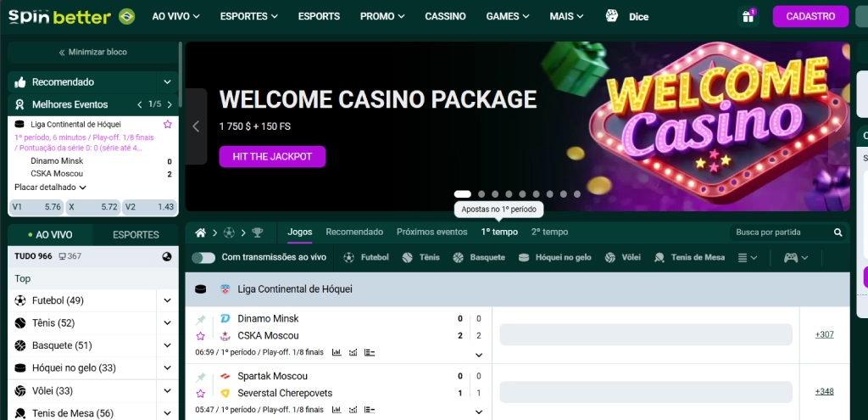The width and height of the screenshot is (868, 420).
Task: Filter by Tênis in sports bar
Action: pos(420,258)
